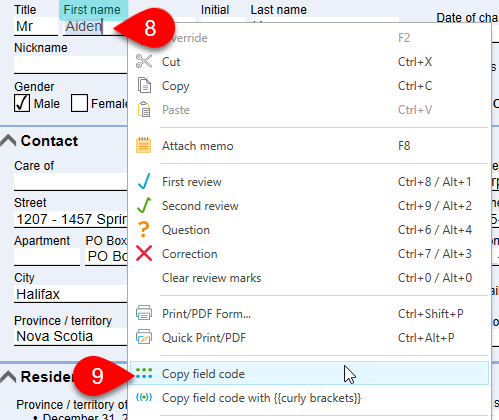Click the Street field with 1207 - 1457
Image resolution: width=499 pixels, height=420 pixels.
70,219
